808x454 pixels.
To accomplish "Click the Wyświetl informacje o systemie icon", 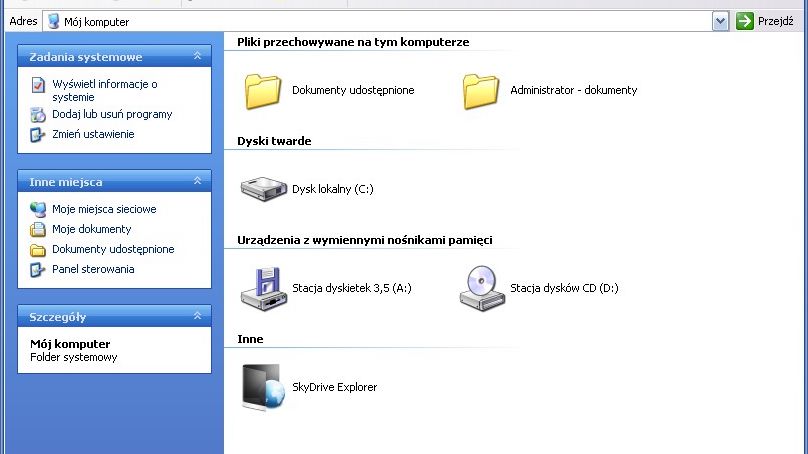I will click(x=38, y=85).
